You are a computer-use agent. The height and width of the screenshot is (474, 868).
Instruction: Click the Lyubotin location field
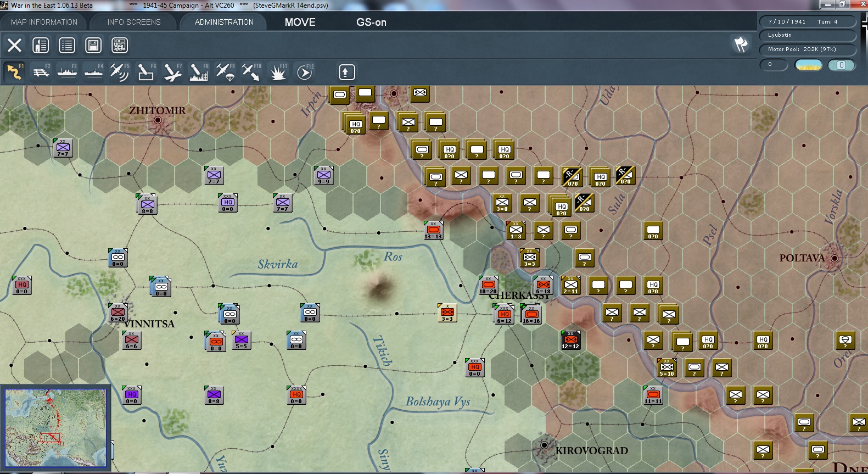tap(808, 35)
